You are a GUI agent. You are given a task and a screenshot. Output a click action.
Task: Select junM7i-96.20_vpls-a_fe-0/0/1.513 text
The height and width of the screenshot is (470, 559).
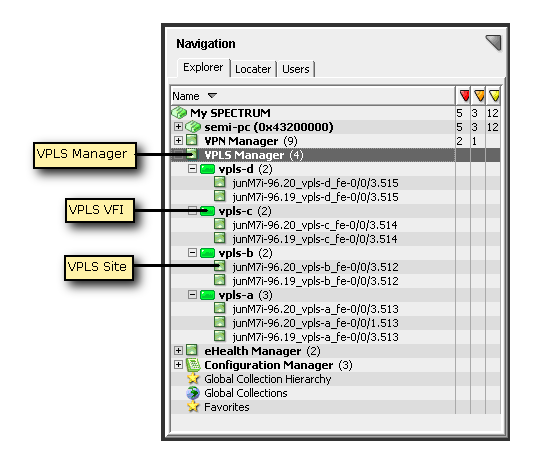316,323
